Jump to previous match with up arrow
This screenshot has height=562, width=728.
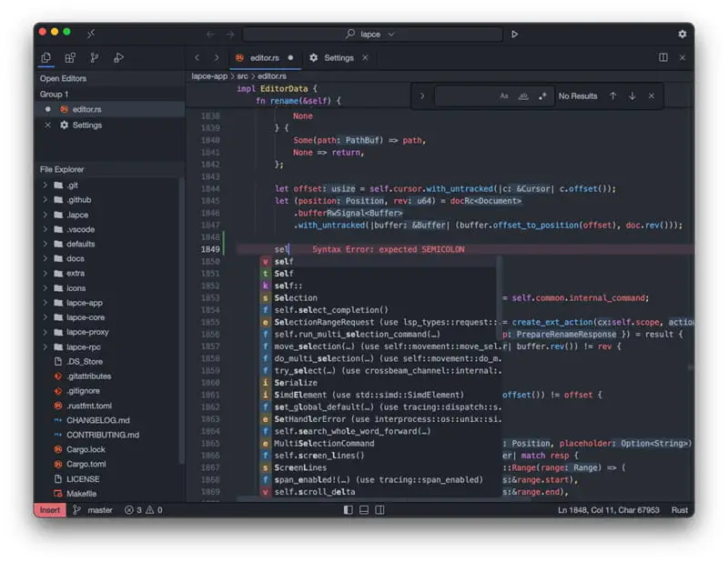click(612, 95)
